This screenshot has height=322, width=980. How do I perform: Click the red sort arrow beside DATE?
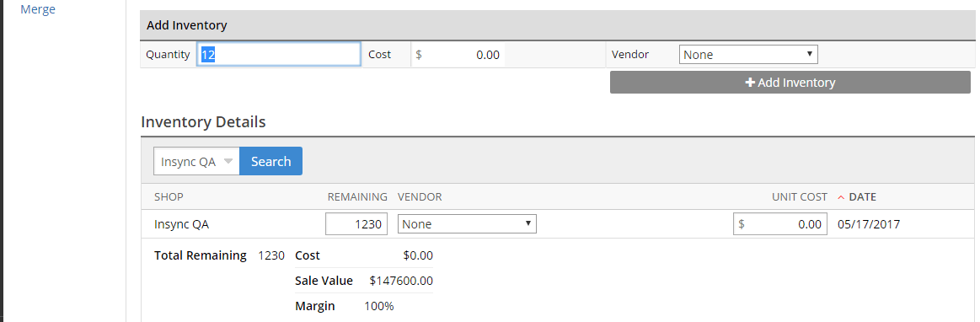(x=841, y=197)
